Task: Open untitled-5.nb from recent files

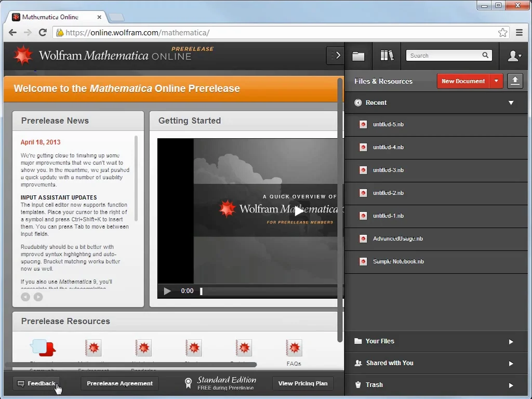Action: pos(388,125)
